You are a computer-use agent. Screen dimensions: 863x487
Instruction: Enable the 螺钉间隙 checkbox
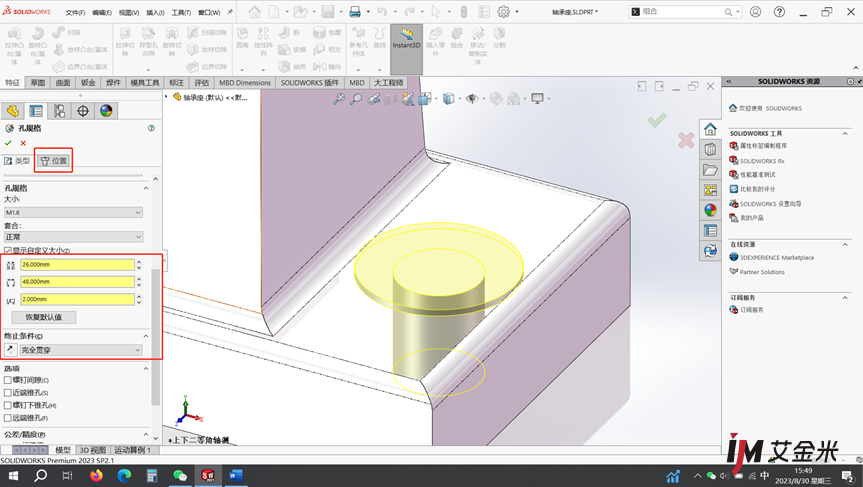(x=8, y=380)
